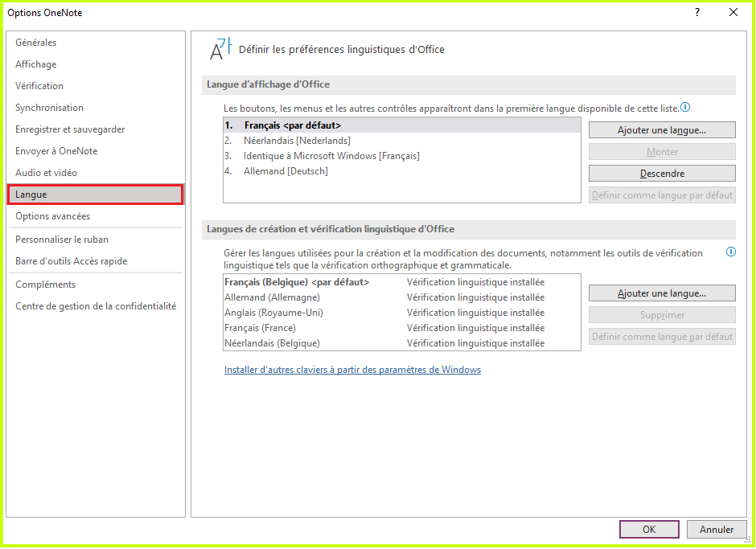Screen dimensions: 756x549
Task: Open Enregistrer et sauvegarder settings
Action: [x=95, y=129]
